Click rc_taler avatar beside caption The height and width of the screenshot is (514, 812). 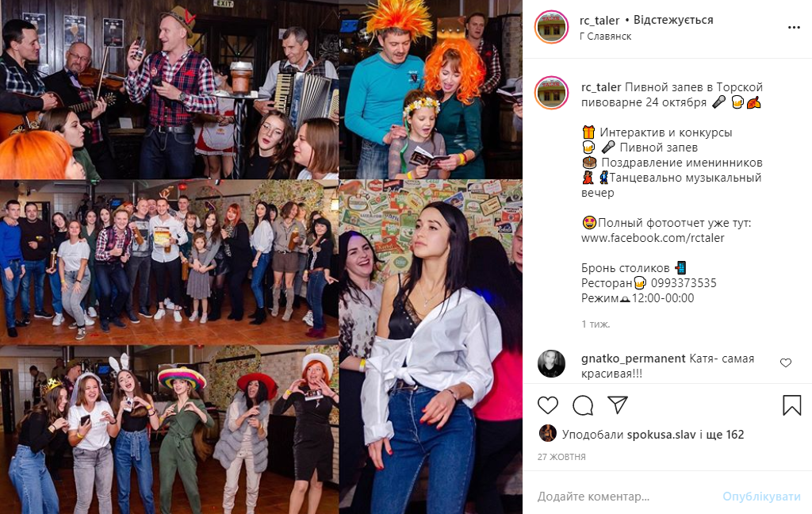552,93
